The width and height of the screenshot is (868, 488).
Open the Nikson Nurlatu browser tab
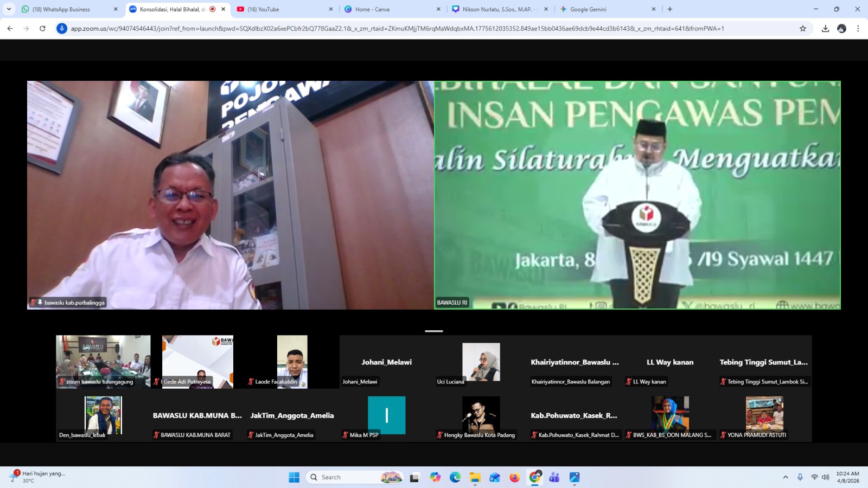tap(500, 9)
